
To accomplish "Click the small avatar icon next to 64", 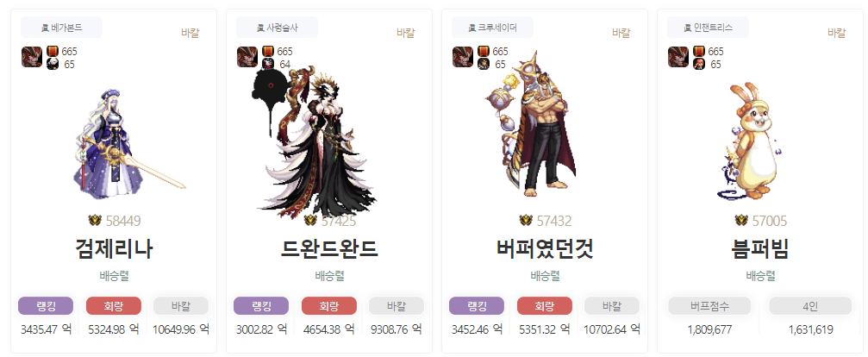I will tap(268, 64).
